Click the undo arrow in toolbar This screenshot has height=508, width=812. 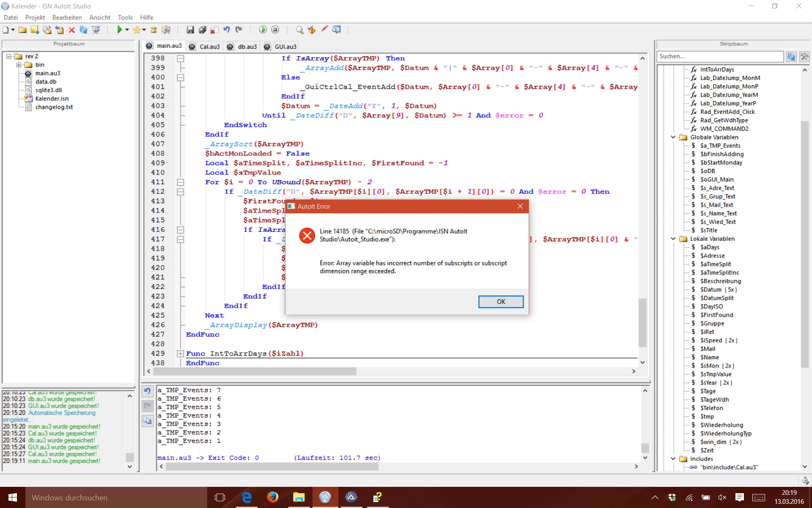(x=227, y=30)
